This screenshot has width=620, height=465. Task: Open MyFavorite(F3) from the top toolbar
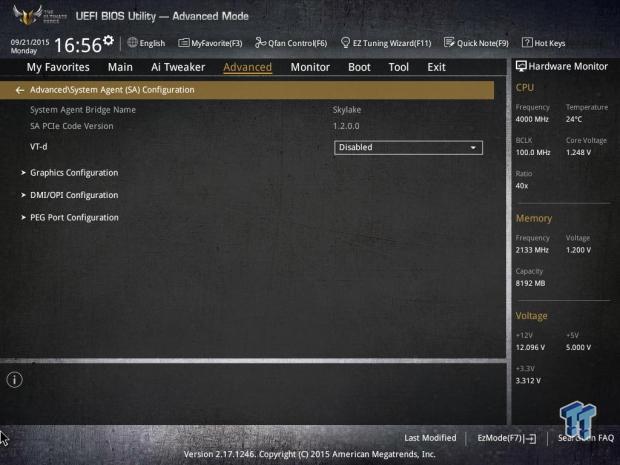(210, 43)
